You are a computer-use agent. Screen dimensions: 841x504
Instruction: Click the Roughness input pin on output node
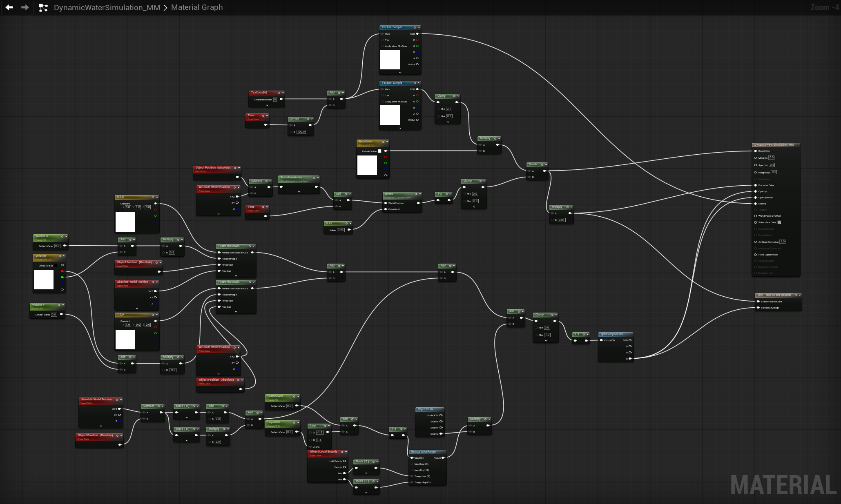coord(756,172)
